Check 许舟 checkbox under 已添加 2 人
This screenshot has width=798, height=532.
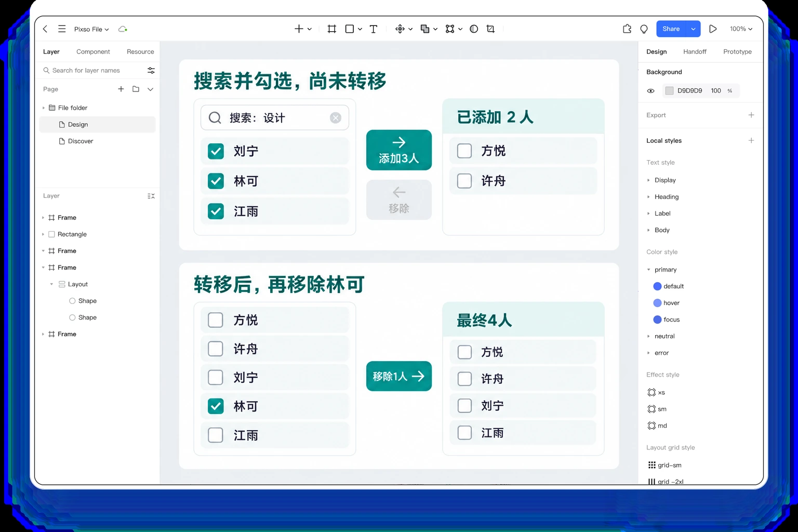(464, 181)
